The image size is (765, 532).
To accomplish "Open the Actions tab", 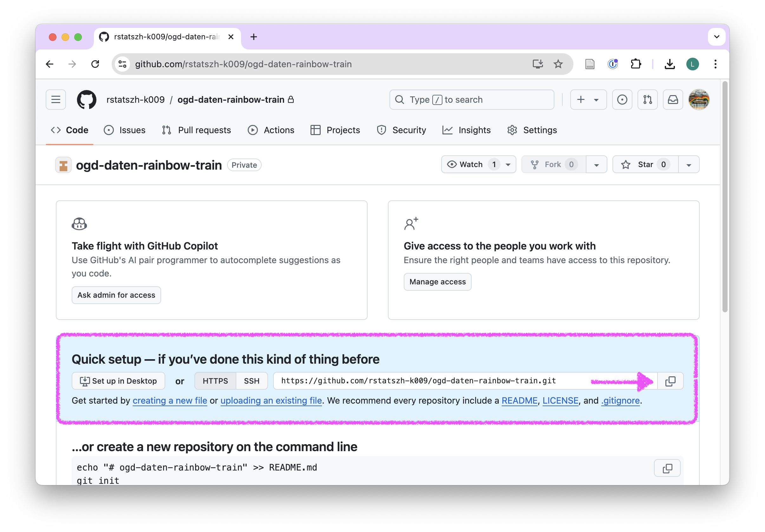I will pyautogui.click(x=271, y=130).
